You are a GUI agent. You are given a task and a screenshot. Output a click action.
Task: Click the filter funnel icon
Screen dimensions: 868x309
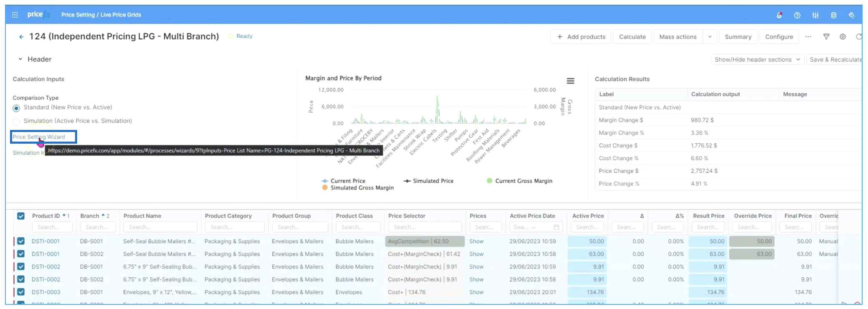[x=826, y=37]
